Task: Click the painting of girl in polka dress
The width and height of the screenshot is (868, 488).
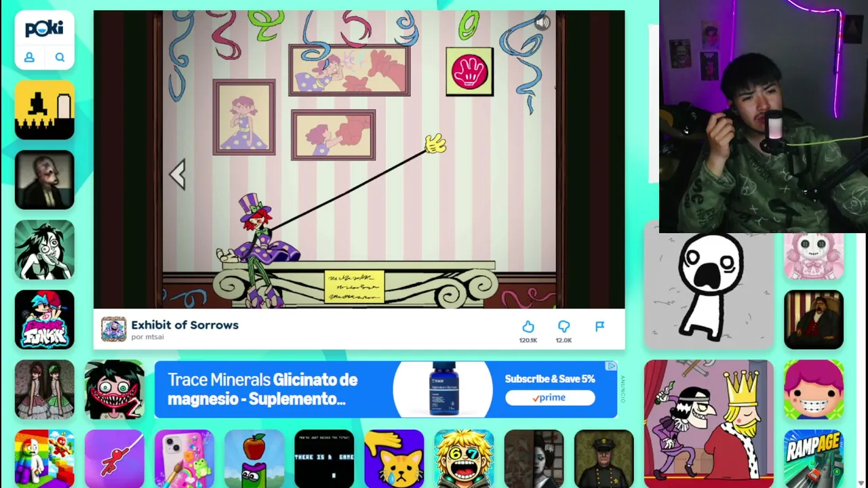Action: [x=244, y=117]
